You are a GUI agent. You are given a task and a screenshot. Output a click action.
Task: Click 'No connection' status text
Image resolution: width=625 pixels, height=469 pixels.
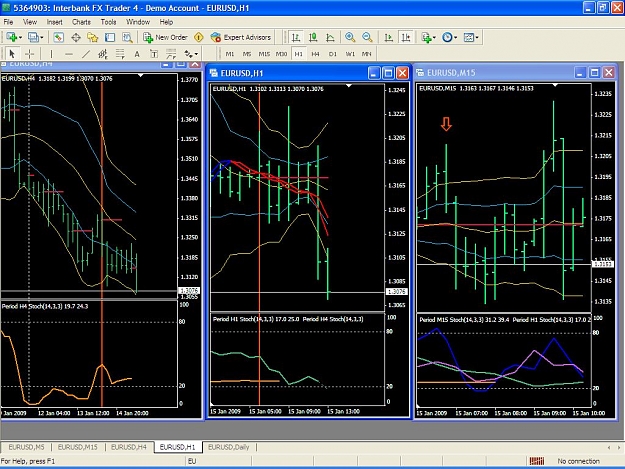[x=578, y=461]
